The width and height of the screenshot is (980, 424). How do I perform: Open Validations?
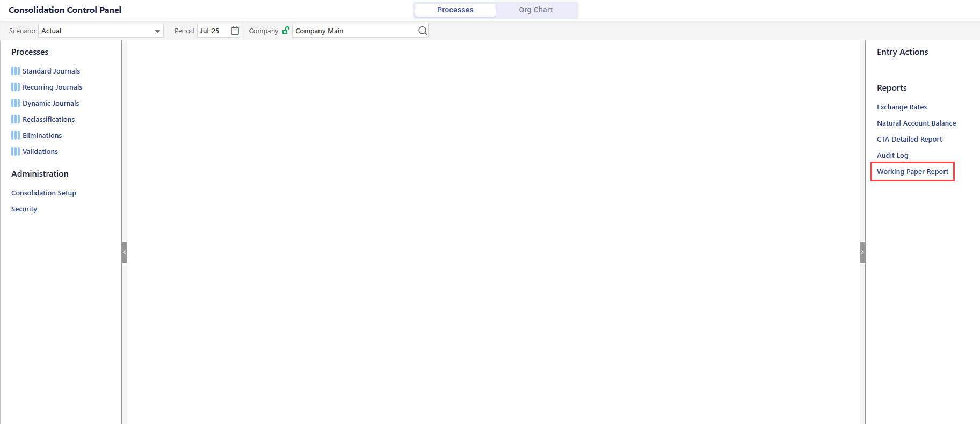click(40, 151)
